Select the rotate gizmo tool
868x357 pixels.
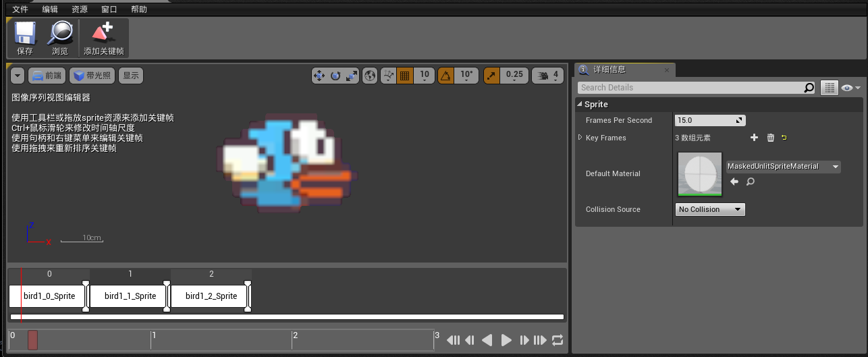click(x=335, y=76)
